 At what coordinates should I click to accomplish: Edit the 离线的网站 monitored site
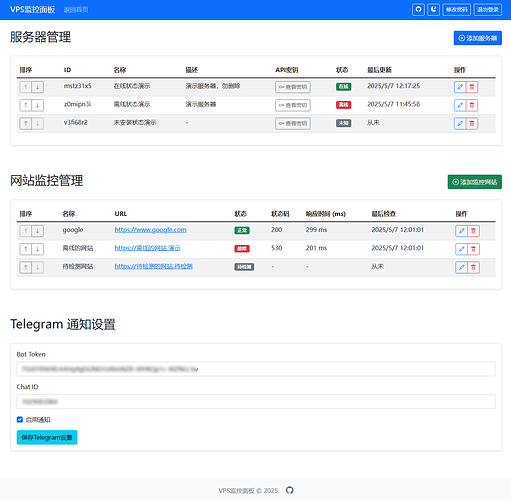pos(461,249)
